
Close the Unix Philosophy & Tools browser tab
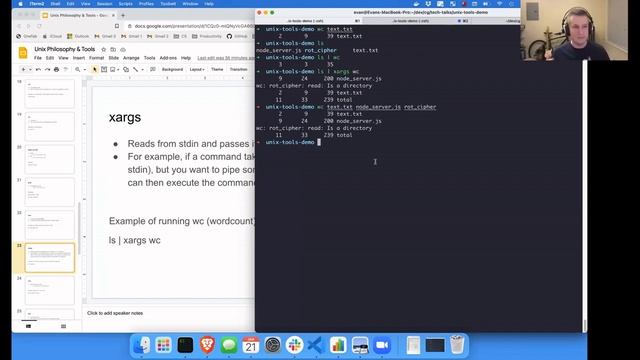[113, 16]
